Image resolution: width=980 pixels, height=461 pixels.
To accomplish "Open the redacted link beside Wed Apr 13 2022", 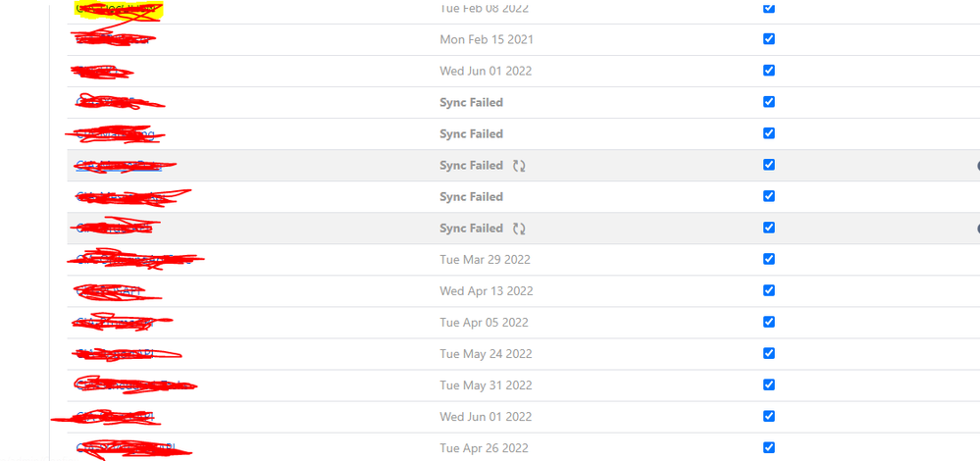I will click(118, 291).
